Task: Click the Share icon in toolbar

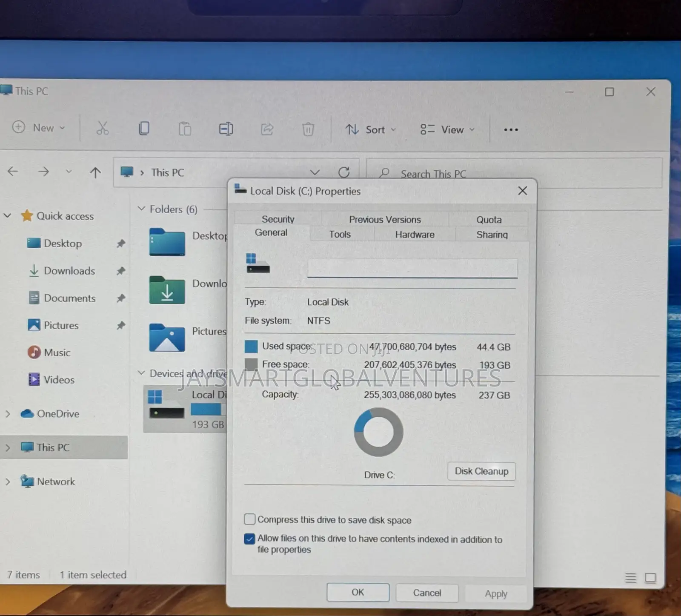Action: (x=267, y=129)
